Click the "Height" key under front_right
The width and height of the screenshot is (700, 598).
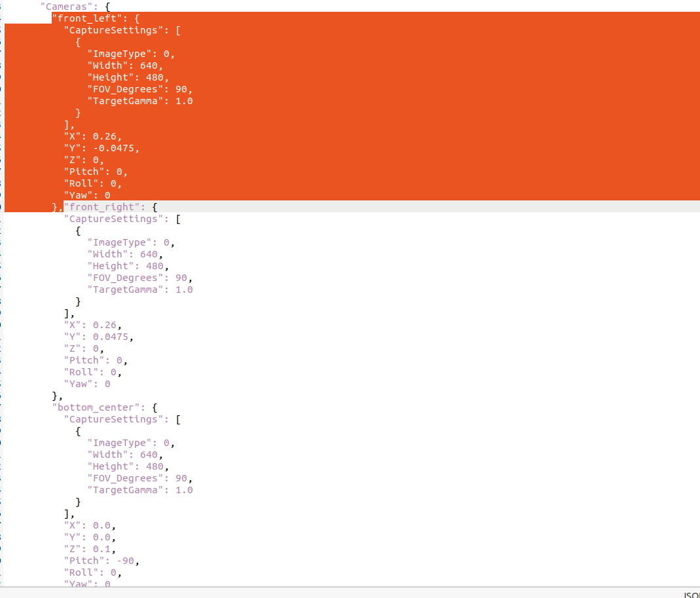coord(111,266)
